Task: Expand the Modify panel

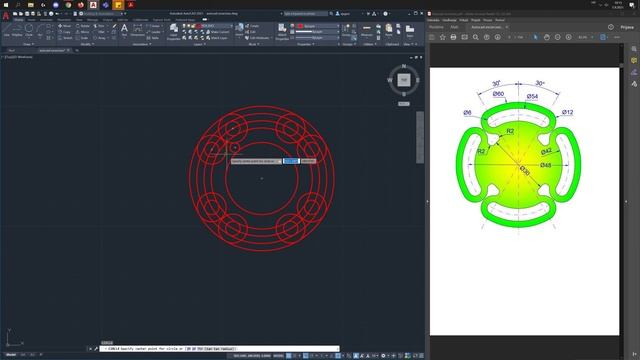Action: (x=87, y=44)
